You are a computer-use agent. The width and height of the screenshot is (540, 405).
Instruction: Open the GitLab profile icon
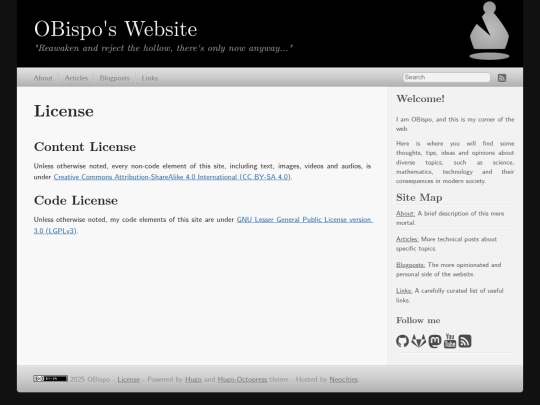(x=418, y=341)
